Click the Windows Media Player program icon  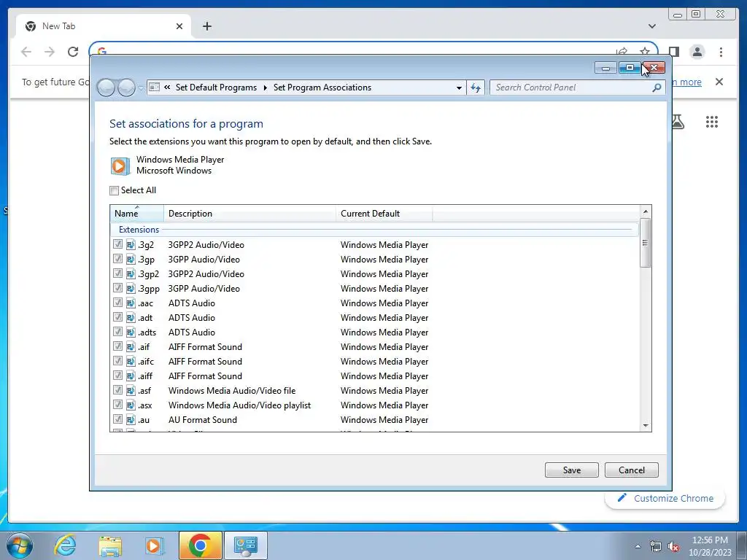click(x=120, y=166)
